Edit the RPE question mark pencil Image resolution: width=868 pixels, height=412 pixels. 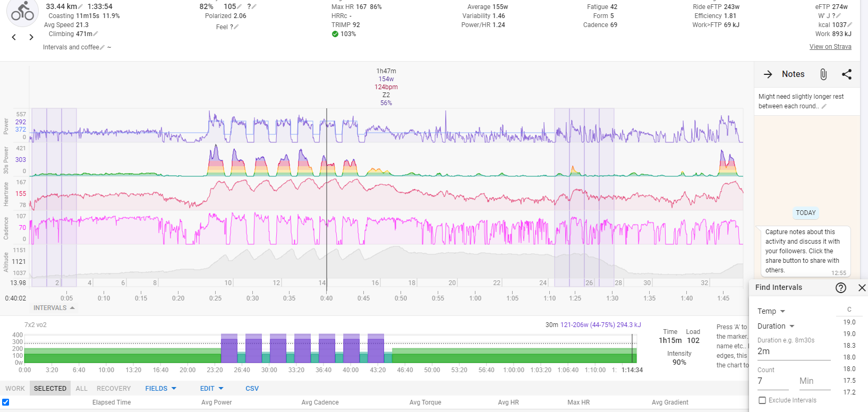[x=254, y=7]
